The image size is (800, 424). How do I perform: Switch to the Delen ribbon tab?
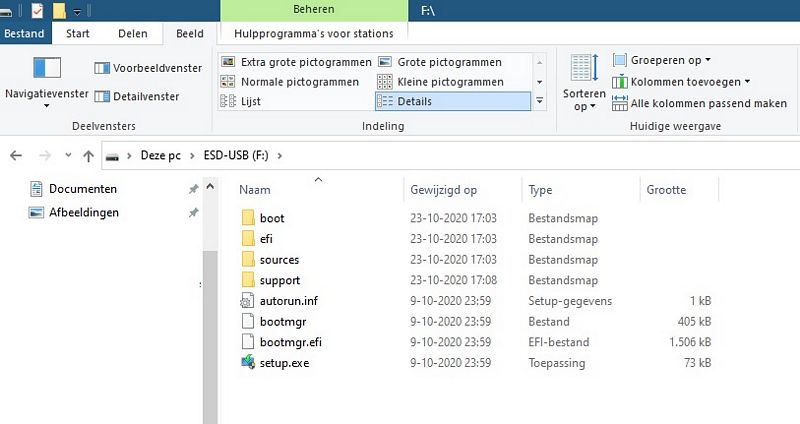pos(133,34)
